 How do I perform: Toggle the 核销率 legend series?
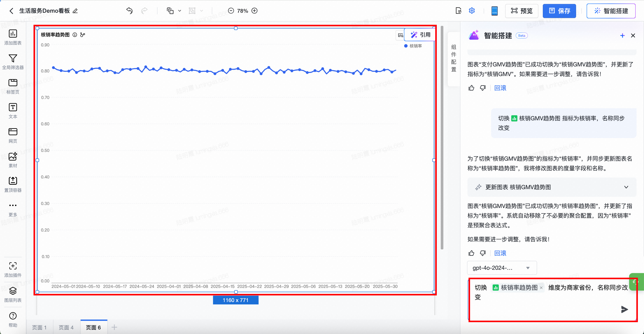point(413,46)
